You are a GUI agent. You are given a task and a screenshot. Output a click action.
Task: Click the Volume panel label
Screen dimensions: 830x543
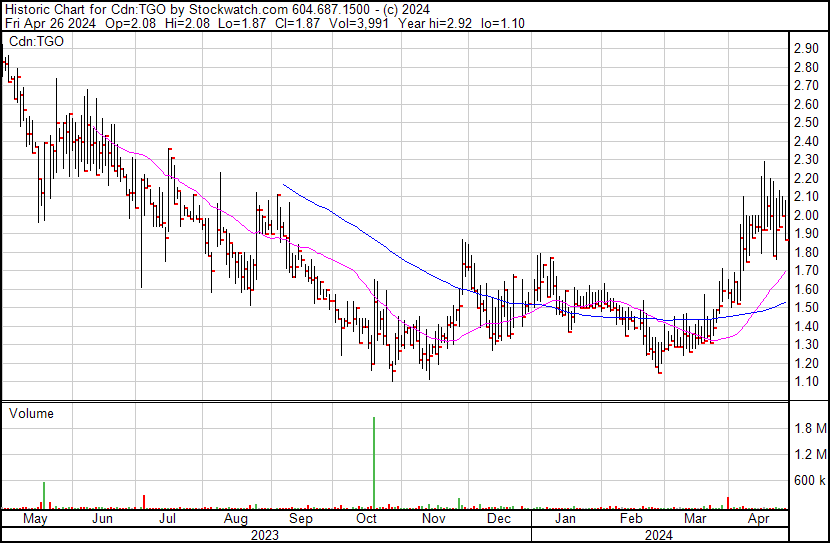[31, 413]
